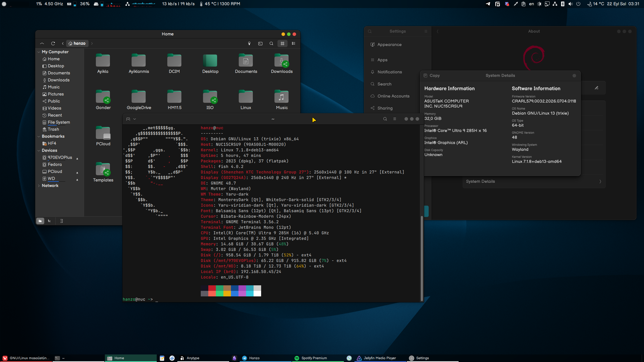The image size is (644, 362).
Task: Switch file manager to icon view
Action: (283, 43)
